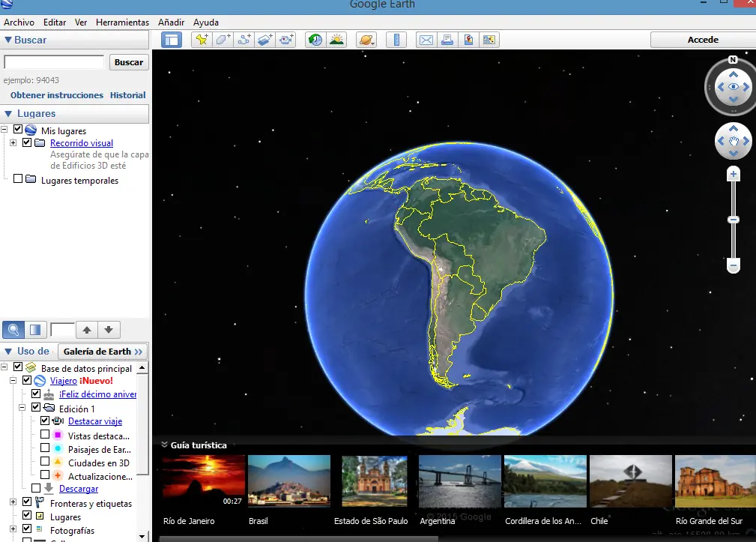Add a path from the toolbar
Viewport: 756px width, 542px height.
point(244,40)
